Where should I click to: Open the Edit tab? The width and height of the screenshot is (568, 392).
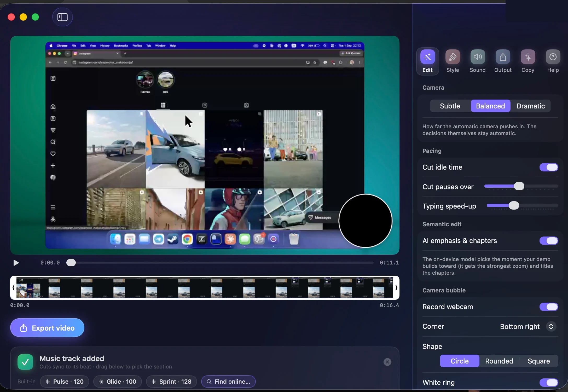427,61
